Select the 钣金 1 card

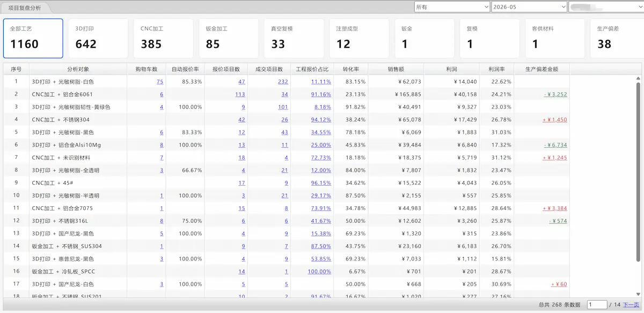pos(425,39)
